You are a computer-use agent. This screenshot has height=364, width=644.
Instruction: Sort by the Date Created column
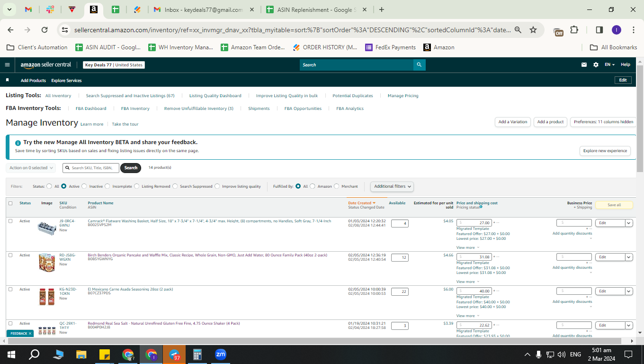[362, 203]
